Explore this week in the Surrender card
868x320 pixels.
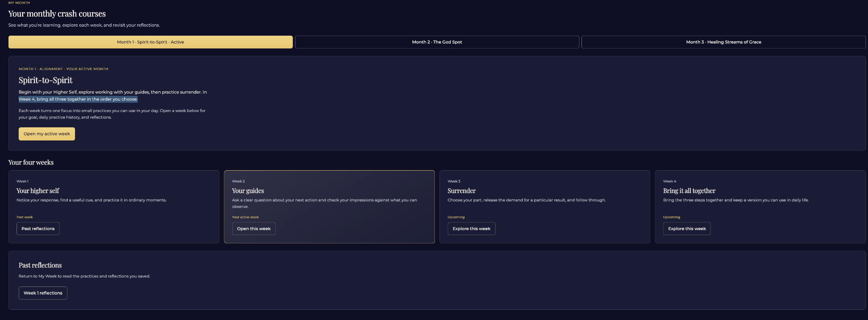pos(471,229)
